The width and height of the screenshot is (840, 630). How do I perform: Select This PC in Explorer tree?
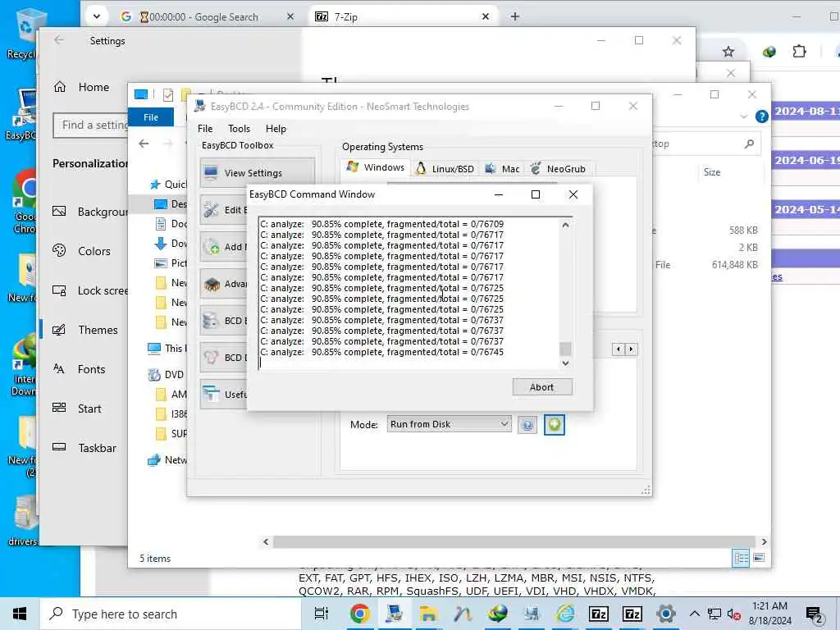click(x=167, y=348)
